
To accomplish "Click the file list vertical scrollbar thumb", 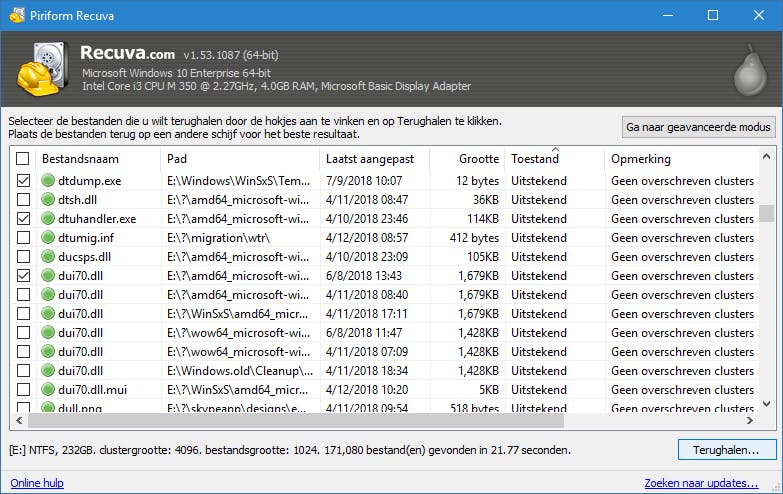I will click(x=766, y=212).
